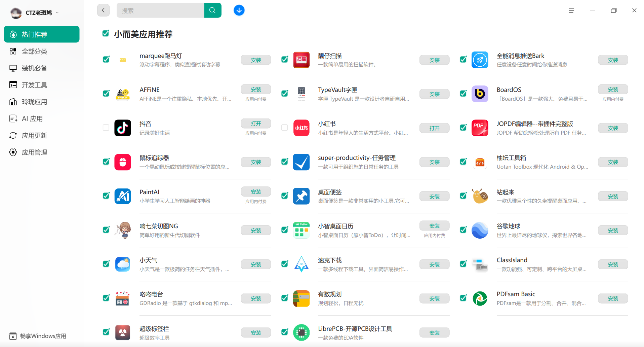
Task: Uncheck the AFFiNE checkbox
Action: pos(106,94)
